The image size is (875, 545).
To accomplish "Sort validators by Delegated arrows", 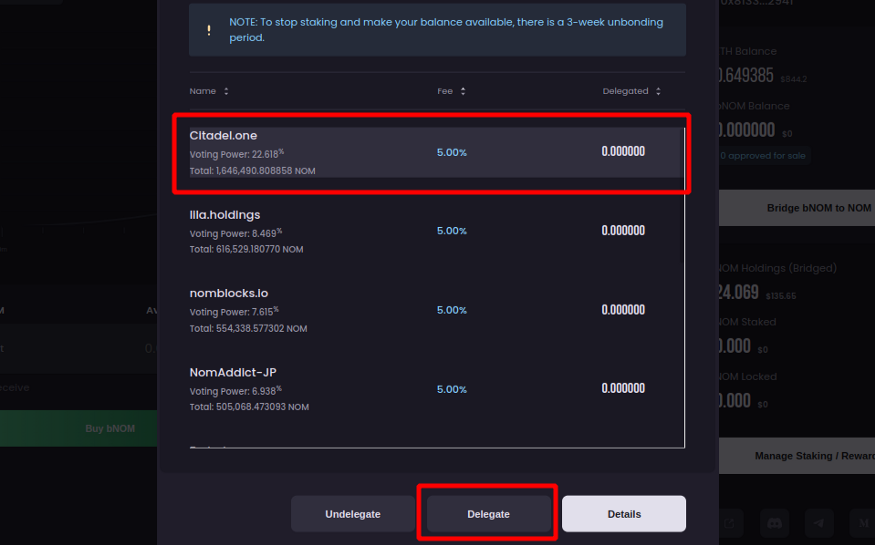I will point(658,91).
